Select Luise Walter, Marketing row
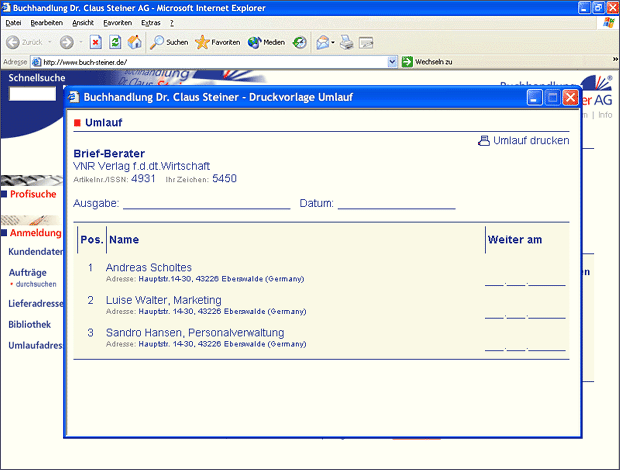 point(164,300)
